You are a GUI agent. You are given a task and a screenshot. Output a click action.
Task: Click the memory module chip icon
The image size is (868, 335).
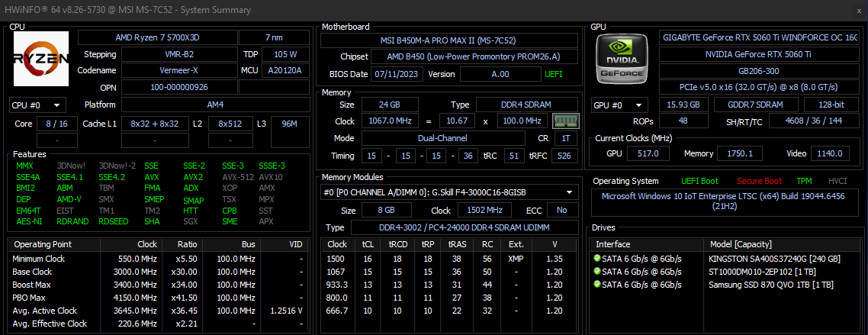click(x=566, y=121)
